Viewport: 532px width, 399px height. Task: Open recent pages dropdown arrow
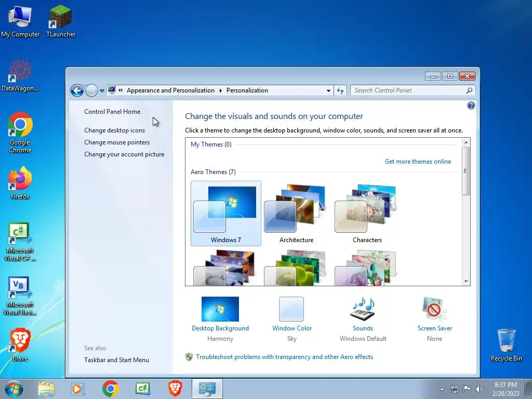pos(102,91)
